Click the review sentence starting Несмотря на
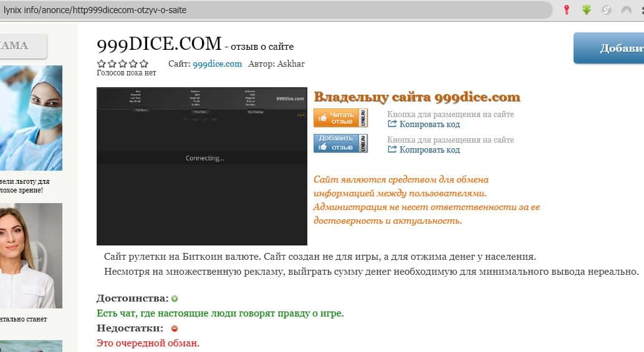This screenshot has height=352, width=644. point(372,272)
